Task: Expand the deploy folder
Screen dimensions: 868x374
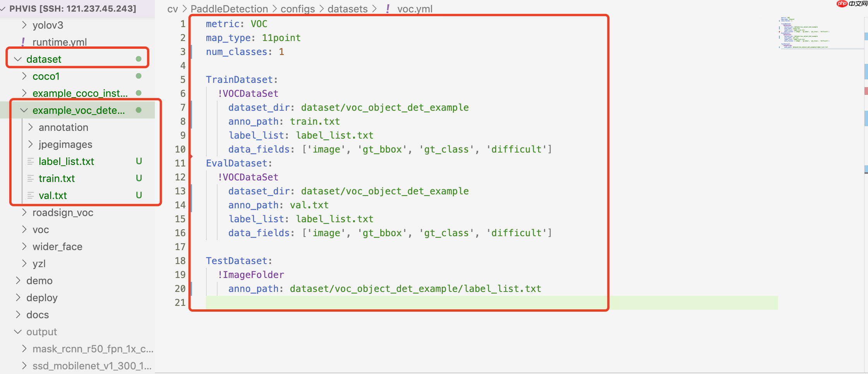Action: coord(18,298)
